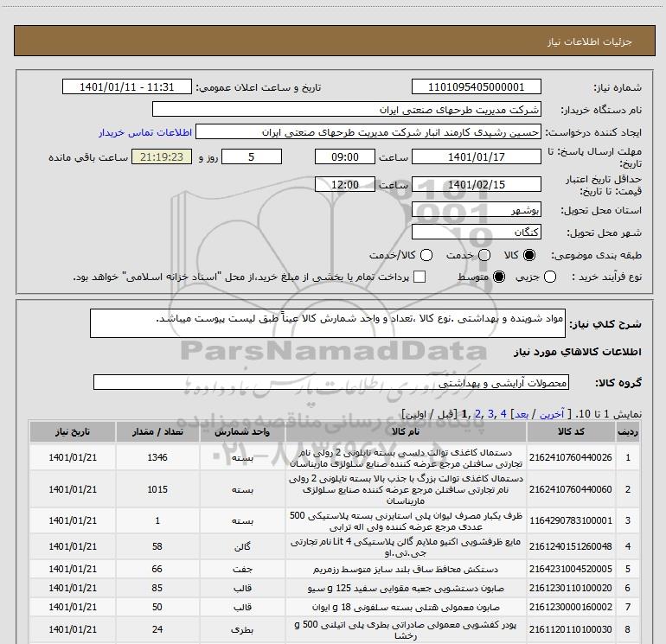Image resolution: width=666 pixels, height=644 pixels.
Task: Click item name صابون معمولی هتلی
Action: point(406,608)
